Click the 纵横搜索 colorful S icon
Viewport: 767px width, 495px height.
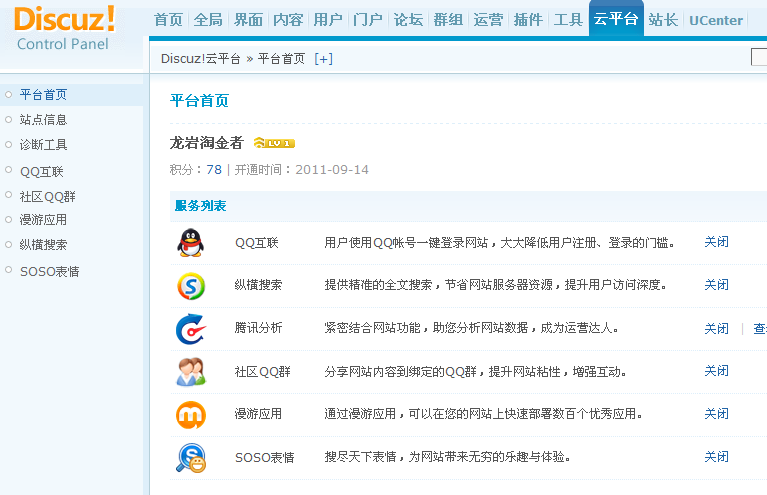191,286
